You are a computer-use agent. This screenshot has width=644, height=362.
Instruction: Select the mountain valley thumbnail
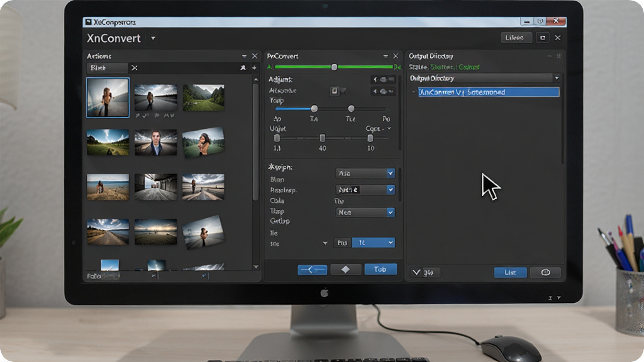tap(203, 97)
